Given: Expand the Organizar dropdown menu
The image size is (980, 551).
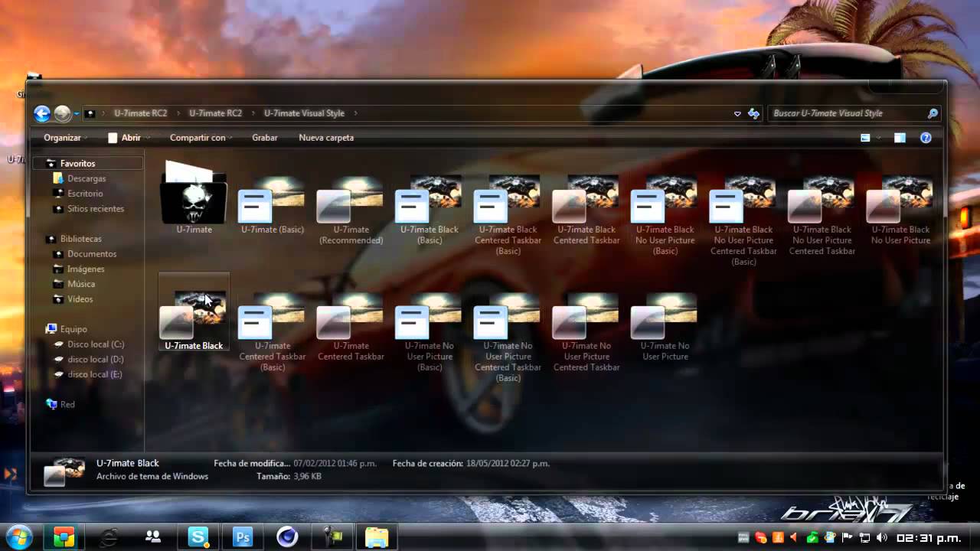Looking at the screenshot, I should pyautogui.click(x=65, y=138).
